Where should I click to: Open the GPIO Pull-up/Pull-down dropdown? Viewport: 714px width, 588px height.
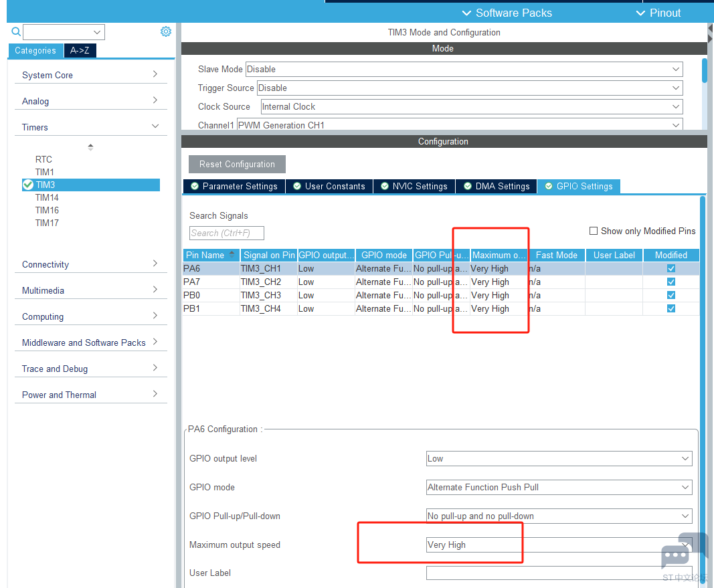tap(559, 516)
